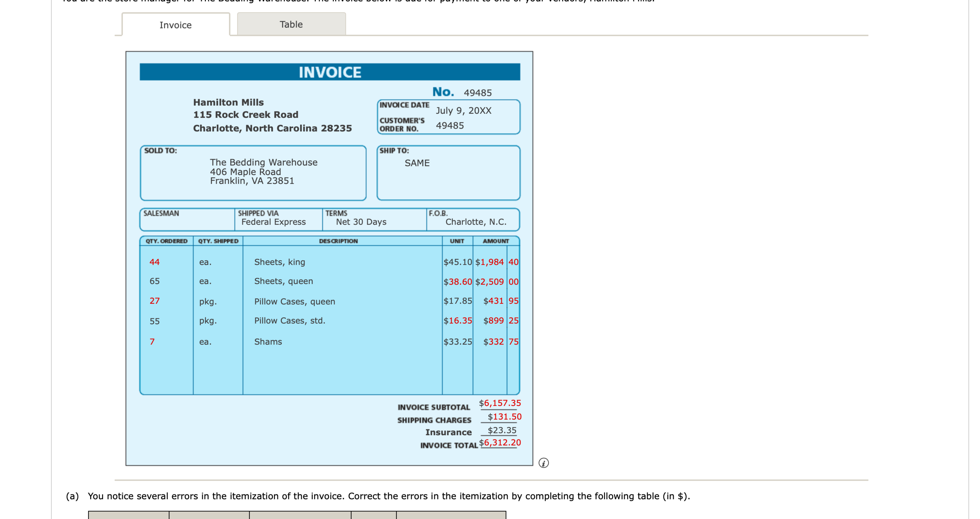Click the info icon beside invoice
The height and width of the screenshot is (519, 980).
(x=543, y=463)
